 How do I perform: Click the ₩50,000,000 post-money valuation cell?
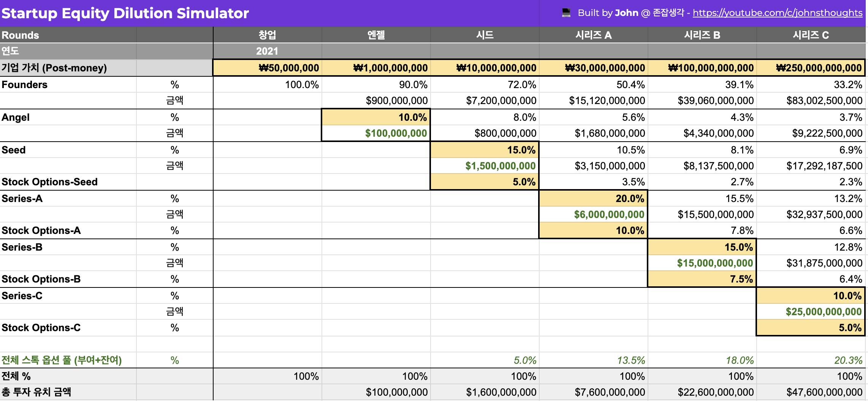268,68
